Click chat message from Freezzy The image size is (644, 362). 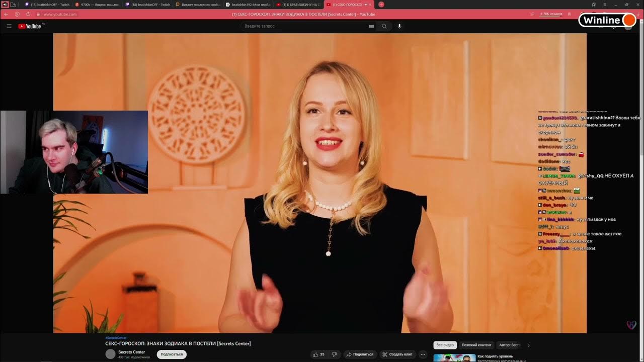[x=580, y=234]
